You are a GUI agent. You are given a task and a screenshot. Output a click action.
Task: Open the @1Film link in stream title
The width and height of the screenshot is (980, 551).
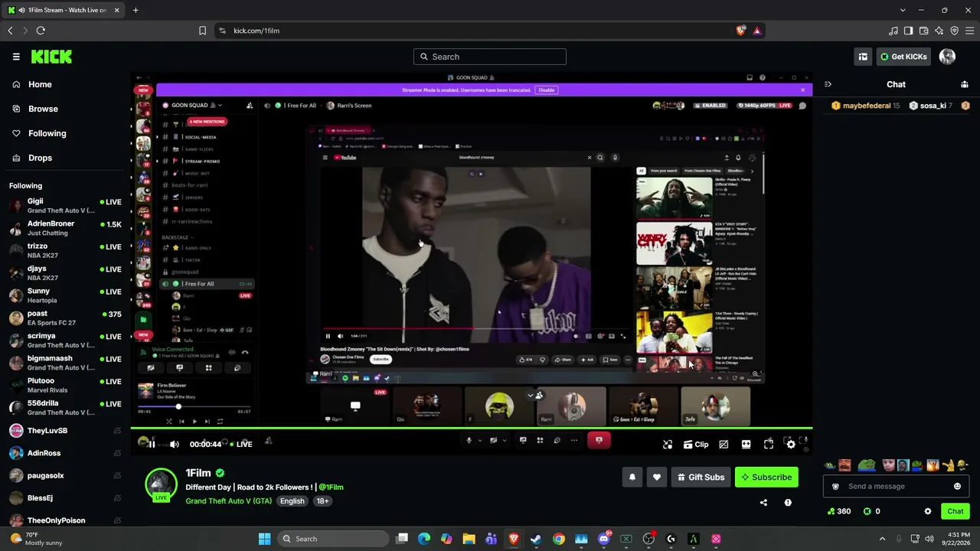pyautogui.click(x=331, y=487)
